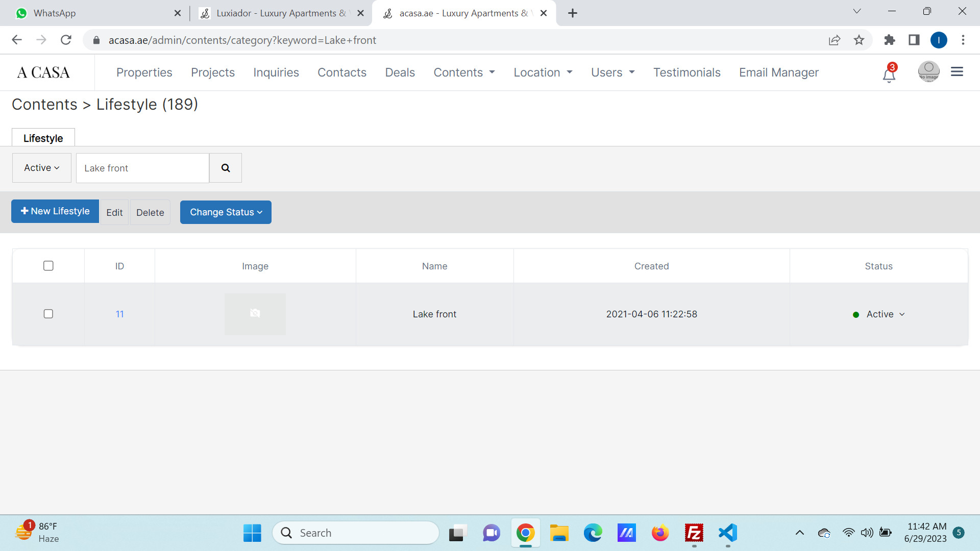This screenshot has width=980, height=551.
Task: Expand the Change Status dropdown
Action: [x=226, y=212]
